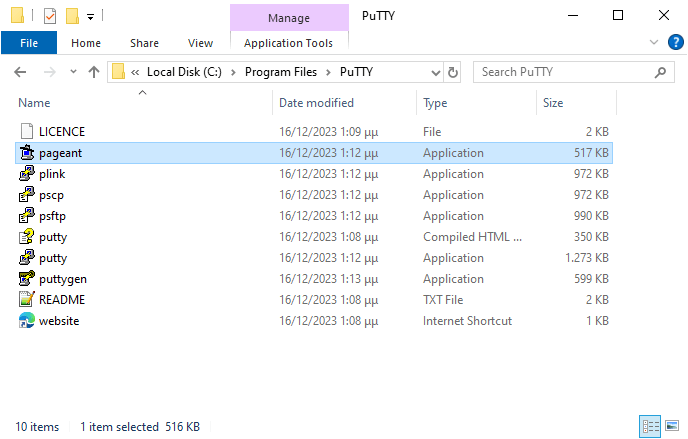Click the plink application icon
688x439 pixels.
coord(26,174)
